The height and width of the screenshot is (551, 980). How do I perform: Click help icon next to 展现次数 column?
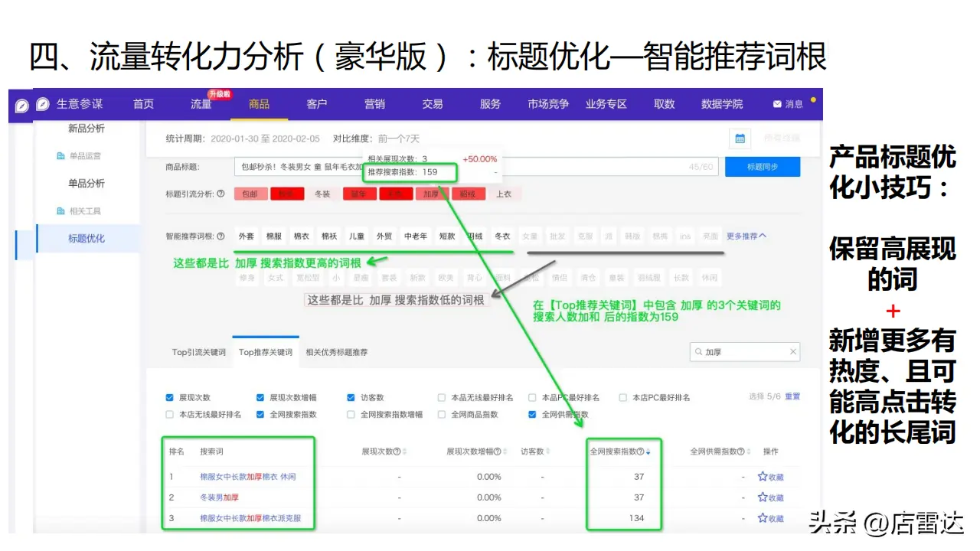397,452
